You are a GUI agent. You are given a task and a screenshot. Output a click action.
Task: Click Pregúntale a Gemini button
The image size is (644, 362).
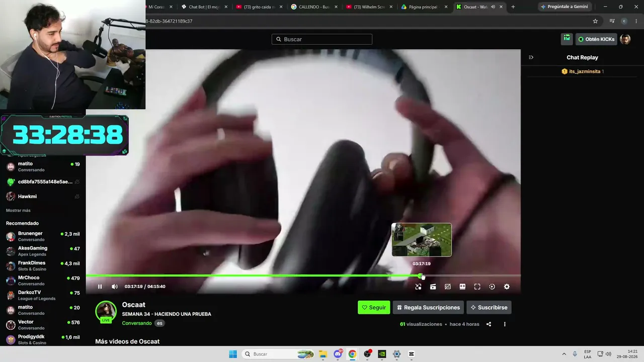click(564, 7)
